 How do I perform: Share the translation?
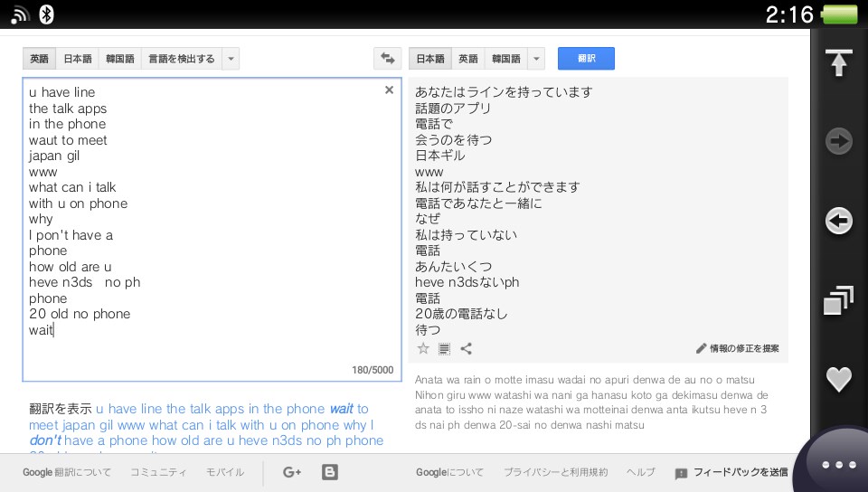pos(467,349)
